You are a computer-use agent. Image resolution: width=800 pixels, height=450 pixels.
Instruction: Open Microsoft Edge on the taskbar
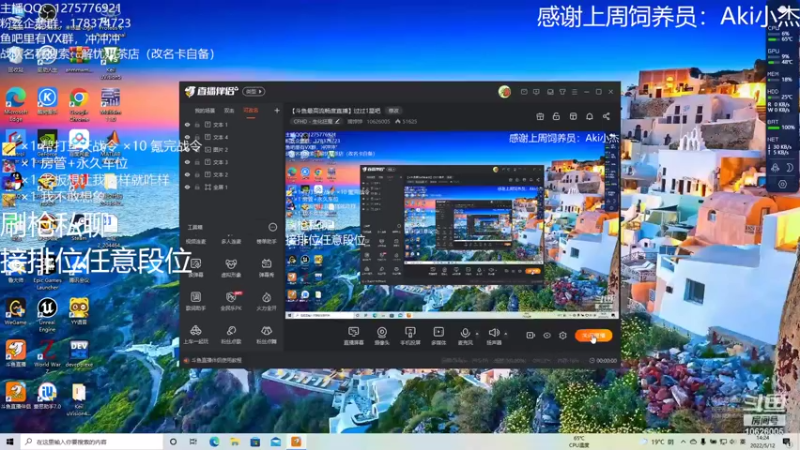tap(214, 442)
